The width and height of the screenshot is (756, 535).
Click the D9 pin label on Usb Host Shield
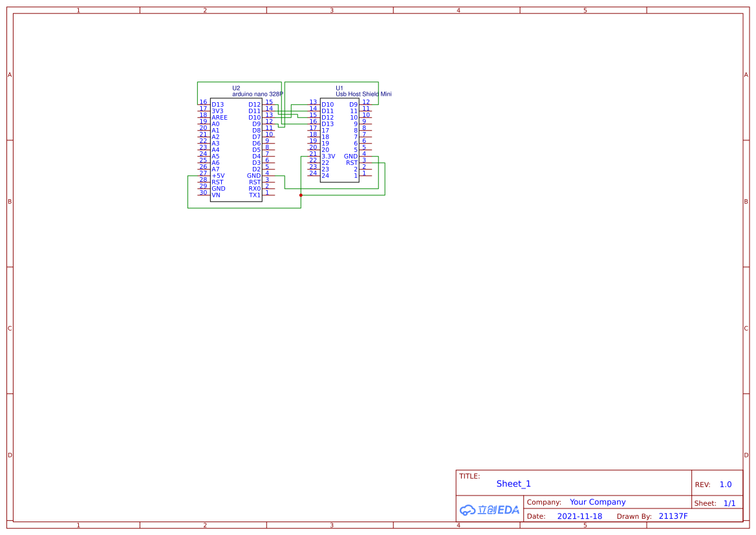(353, 105)
